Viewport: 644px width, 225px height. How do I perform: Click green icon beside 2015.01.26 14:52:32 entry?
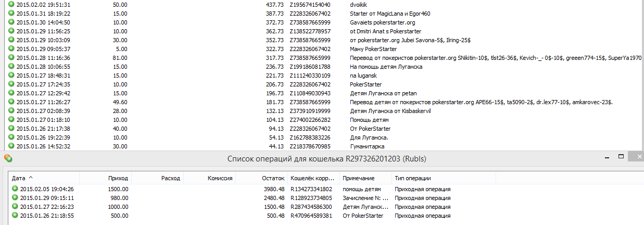(x=11, y=146)
